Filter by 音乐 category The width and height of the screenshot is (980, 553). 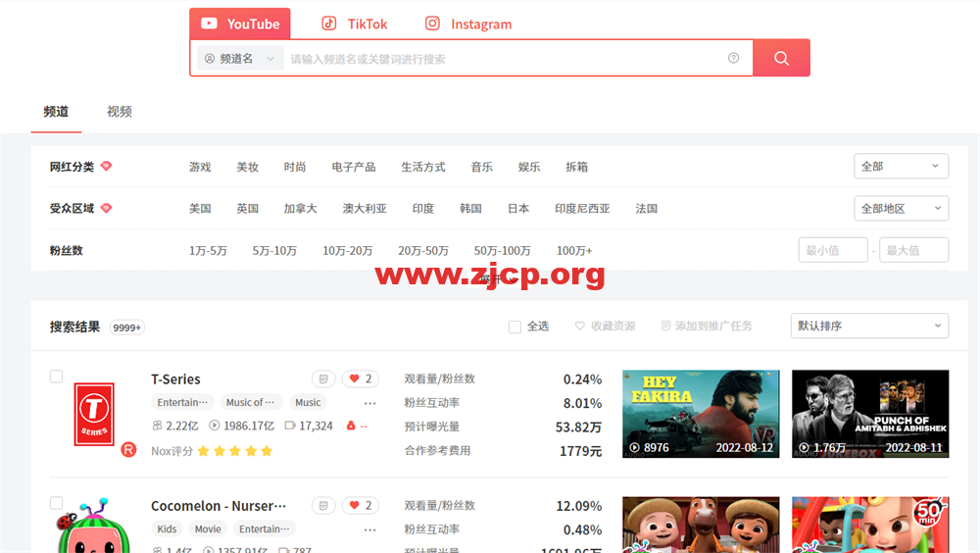(482, 167)
